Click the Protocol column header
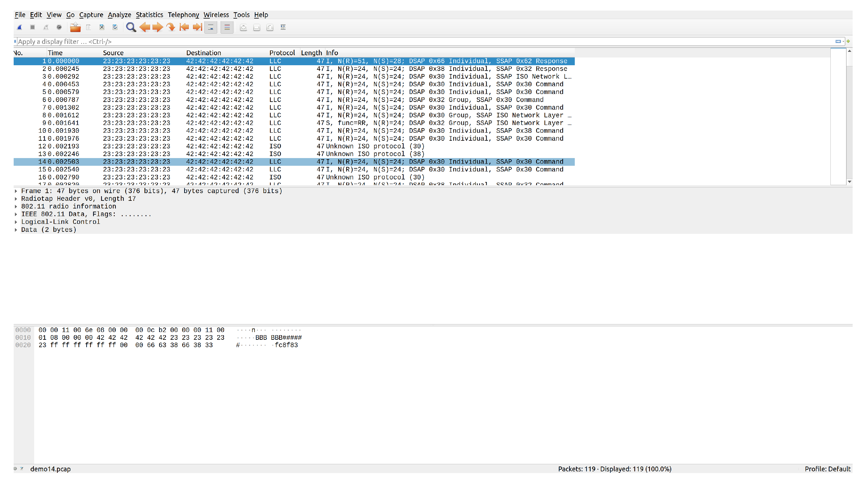The width and height of the screenshot is (868, 489). 282,53
